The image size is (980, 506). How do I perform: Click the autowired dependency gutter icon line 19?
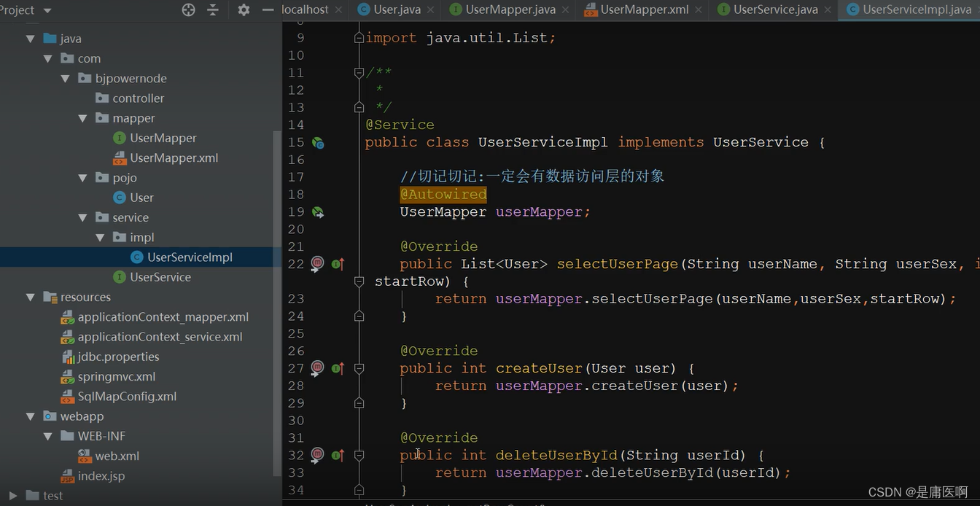318,212
